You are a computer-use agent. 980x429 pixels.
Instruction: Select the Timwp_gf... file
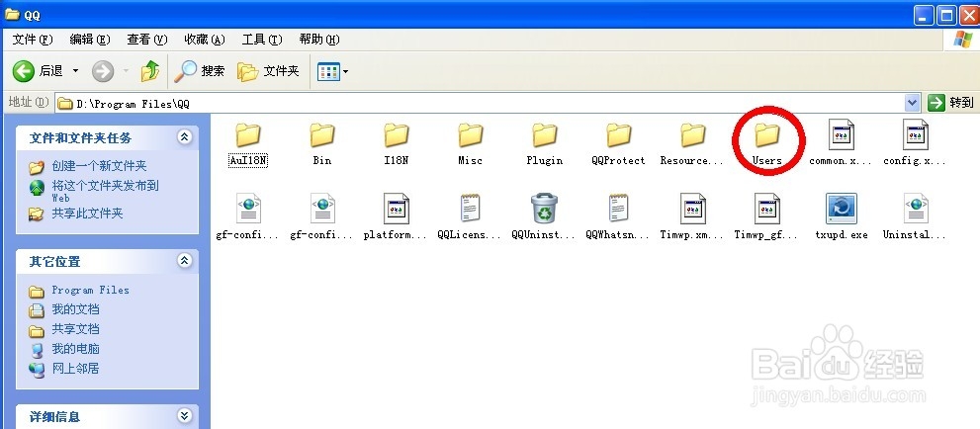click(x=766, y=217)
